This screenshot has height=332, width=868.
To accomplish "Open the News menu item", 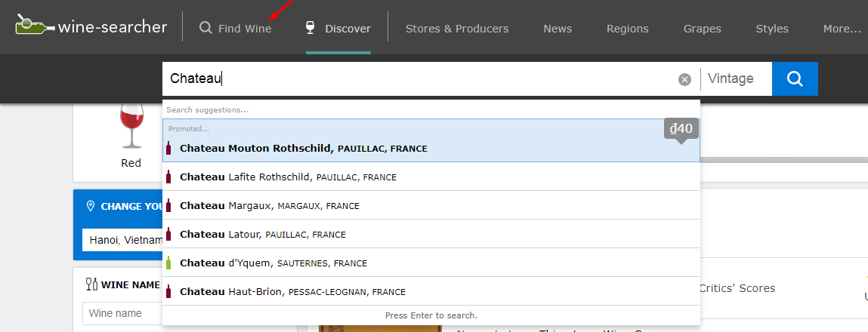I will (558, 29).
